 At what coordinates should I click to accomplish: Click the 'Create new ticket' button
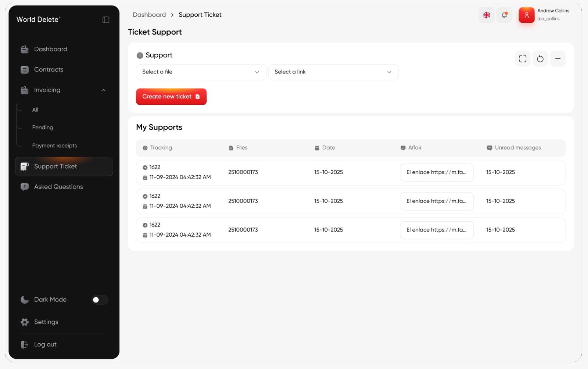(x=171, y=97)
